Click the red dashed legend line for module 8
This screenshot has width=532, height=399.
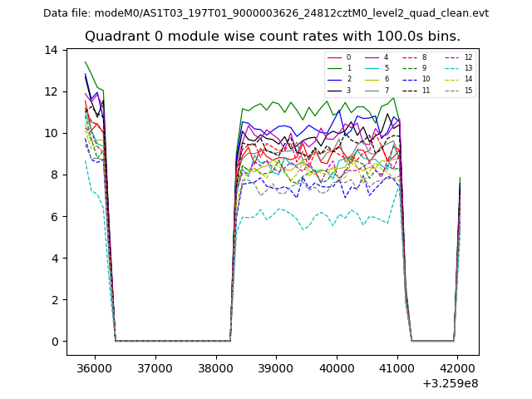coord(409,57)
